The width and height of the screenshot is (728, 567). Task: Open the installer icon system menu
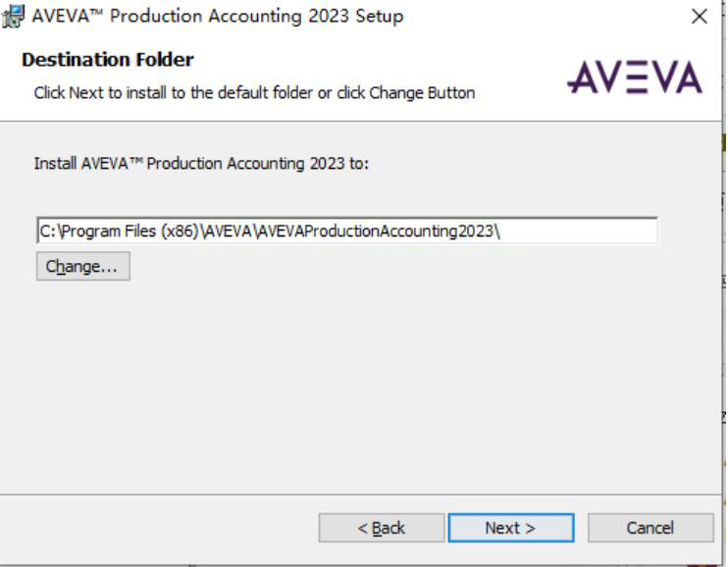13,17
